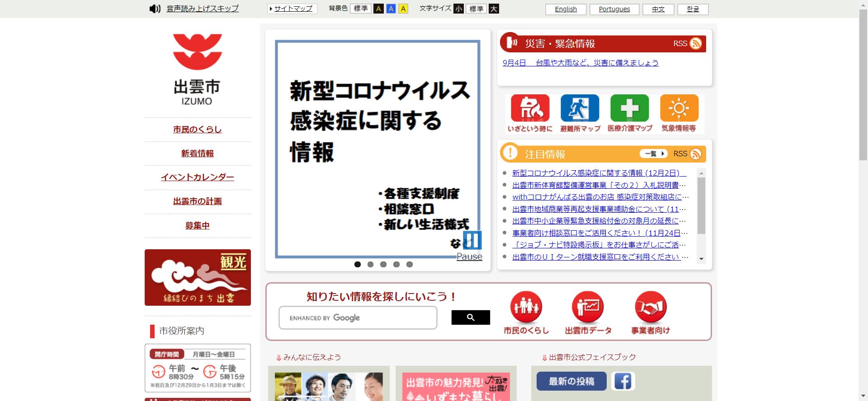Switch site language to English
The width and height of the screenshot is (868, 401).
566,9
